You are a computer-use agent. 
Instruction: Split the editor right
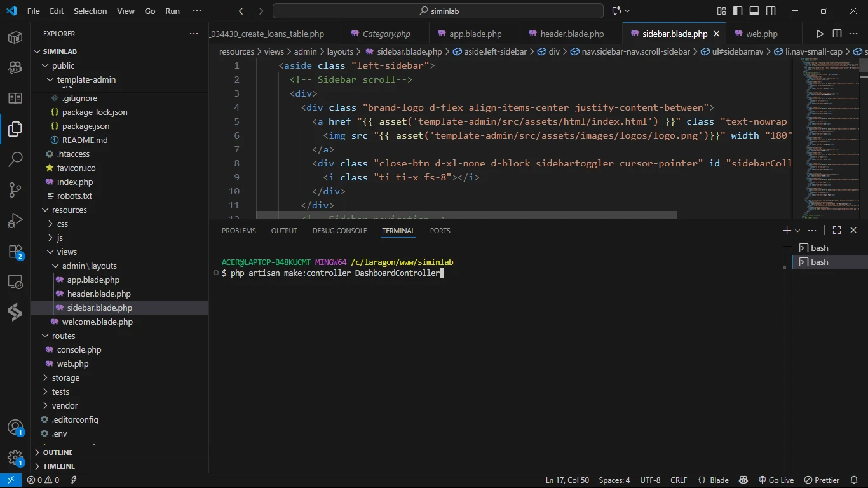(x=837, y=34)
